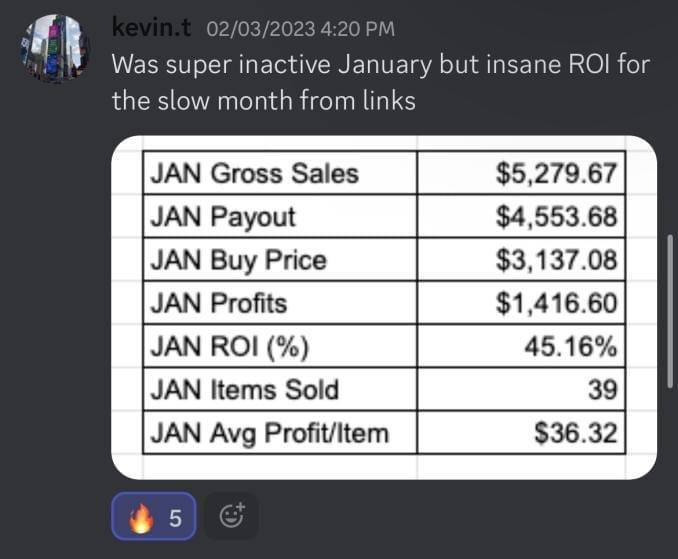This screenshot has width=678, height=559.
Task: Click the $36.32 average profit value
Action: tap(576, 434)
